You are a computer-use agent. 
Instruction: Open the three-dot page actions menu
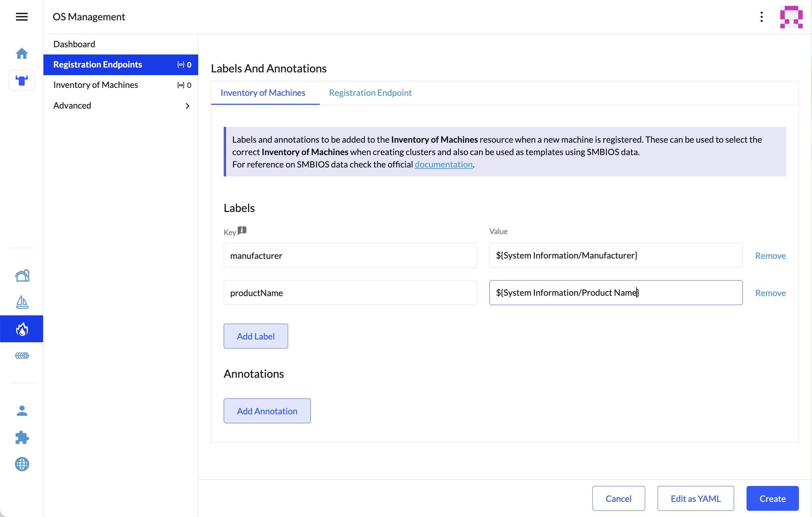762,17
